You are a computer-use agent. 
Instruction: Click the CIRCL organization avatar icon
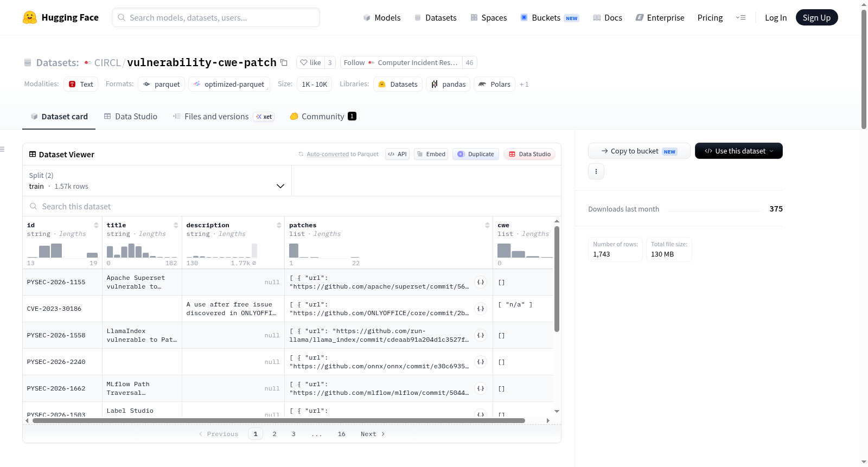click(x=88, y=62)
